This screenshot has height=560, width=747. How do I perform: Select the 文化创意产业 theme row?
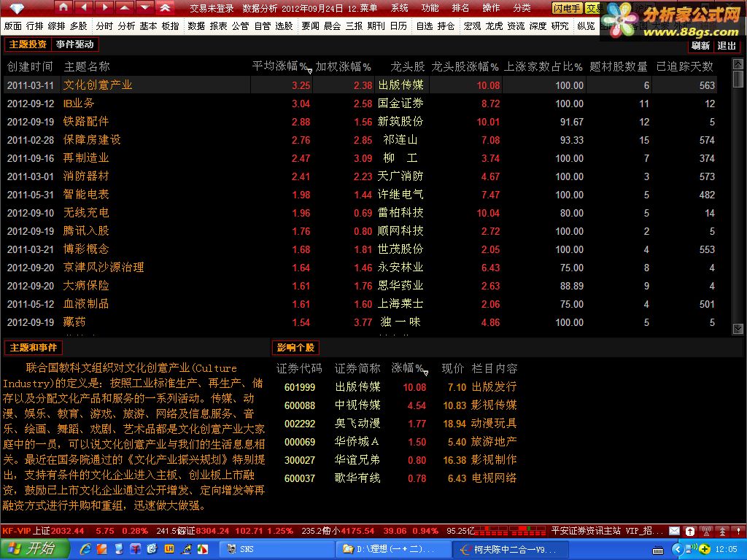pyautogui.click(x=360, y=85)
